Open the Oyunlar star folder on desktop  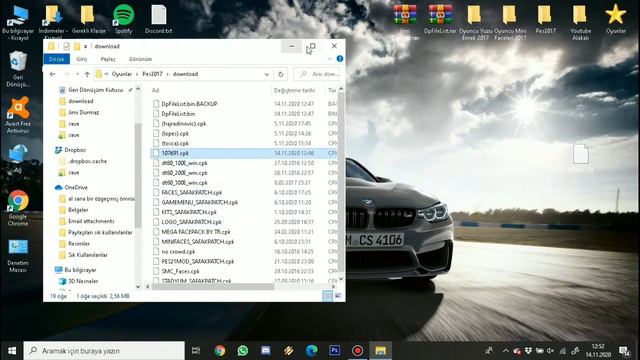[x=616, y=19]
